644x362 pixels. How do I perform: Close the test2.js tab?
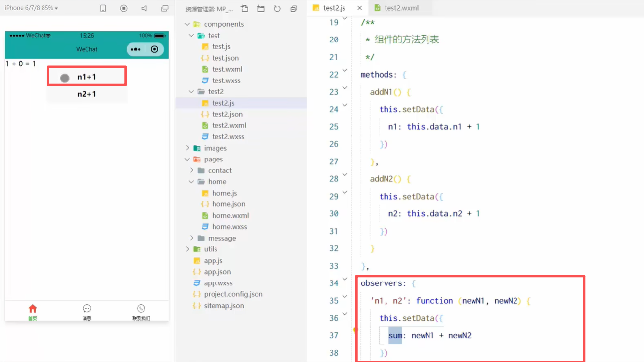click(x=359, y=8)
